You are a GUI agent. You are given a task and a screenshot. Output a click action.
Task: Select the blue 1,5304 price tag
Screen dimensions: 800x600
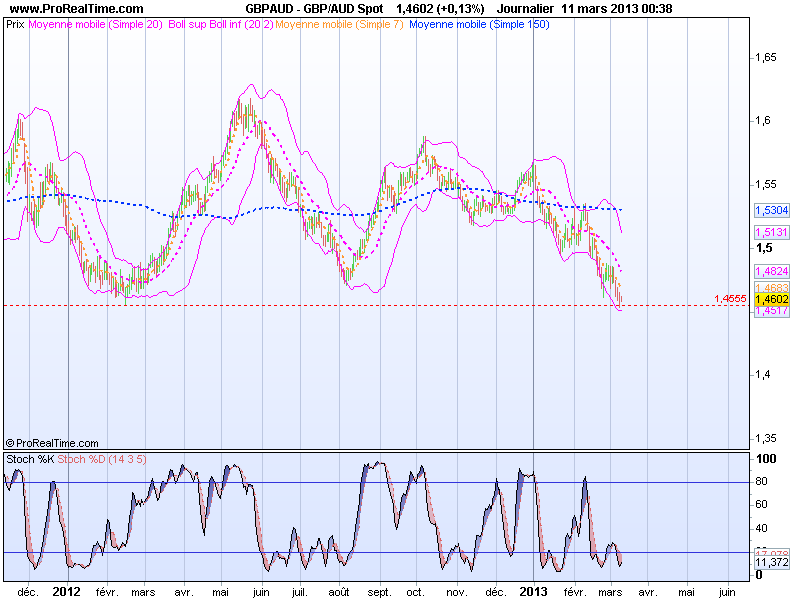(x=772, y=211)
